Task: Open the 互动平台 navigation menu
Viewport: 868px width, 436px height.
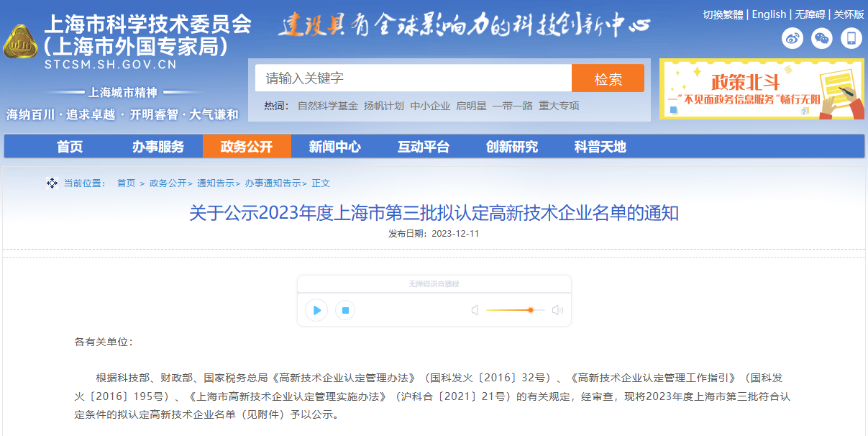Action: click(422, 147)
